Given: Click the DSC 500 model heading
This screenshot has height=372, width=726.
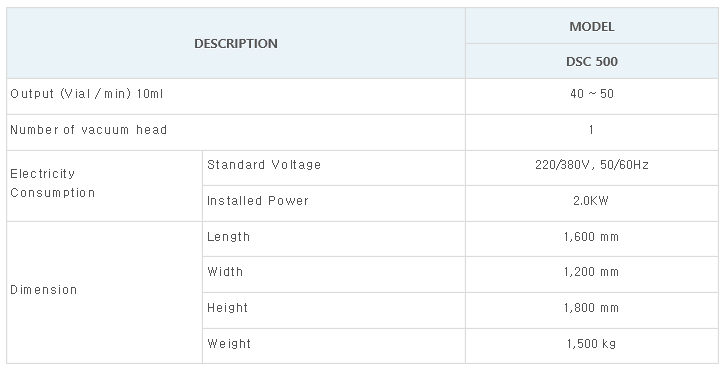Looking at the screenshot, I should [x=592, y=61].
